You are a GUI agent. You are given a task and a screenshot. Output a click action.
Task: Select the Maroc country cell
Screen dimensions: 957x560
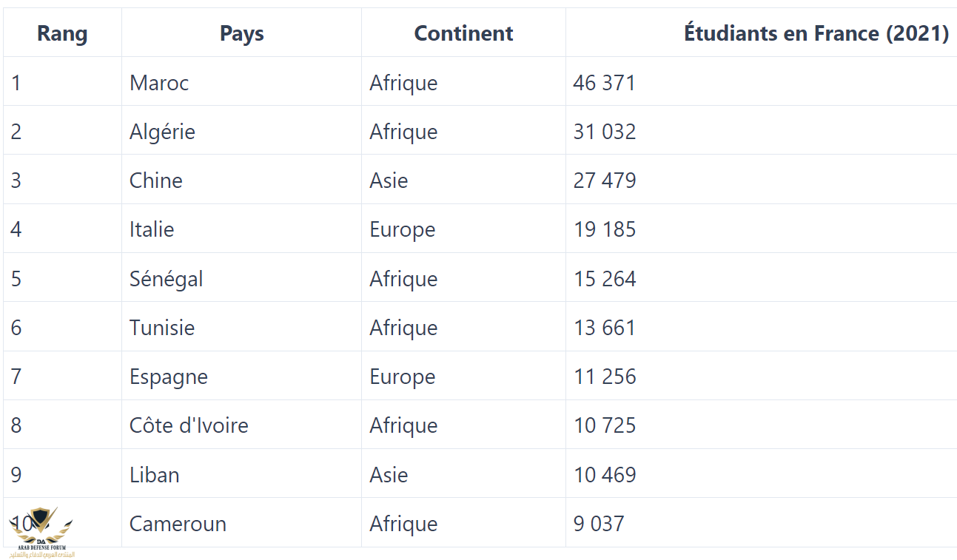coord(241,82)
